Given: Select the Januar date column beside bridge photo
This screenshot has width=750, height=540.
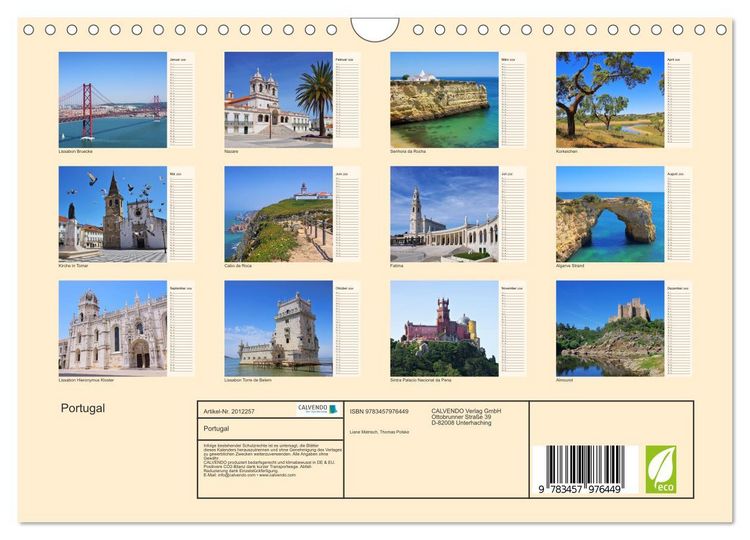Looking at the screenshot, I should coord(181,99).
